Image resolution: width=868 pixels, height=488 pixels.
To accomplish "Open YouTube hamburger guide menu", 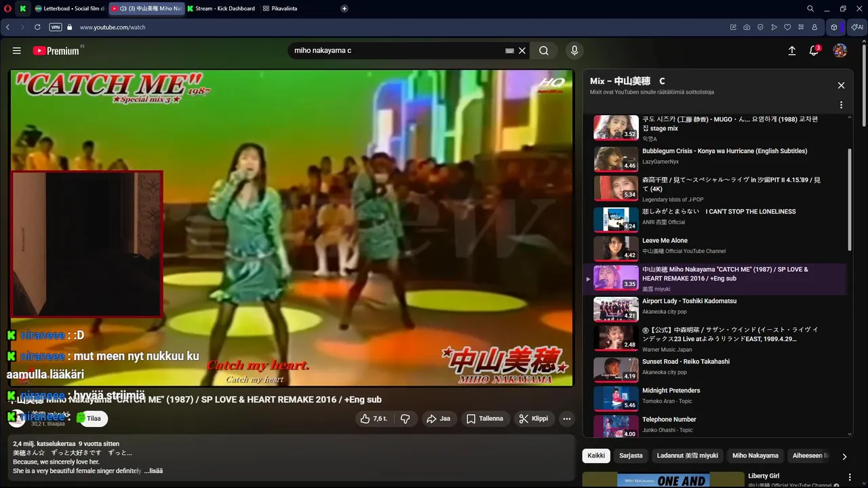I will pos(17,50).
